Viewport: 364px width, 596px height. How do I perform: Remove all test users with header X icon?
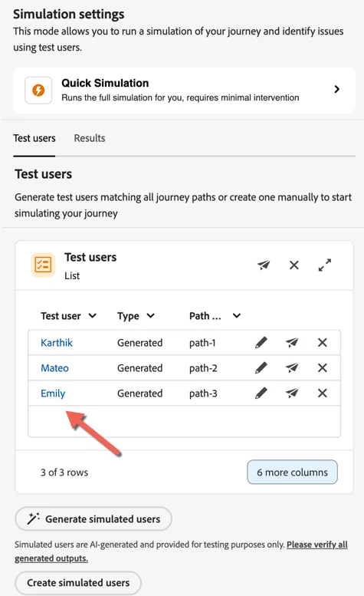click(294, 265)
